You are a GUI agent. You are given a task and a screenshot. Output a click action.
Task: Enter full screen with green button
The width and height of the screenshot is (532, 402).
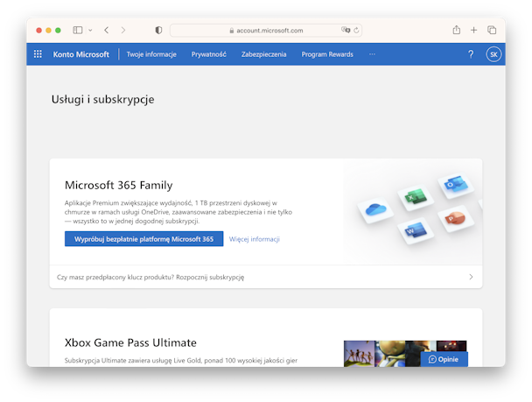coord(58,31)
